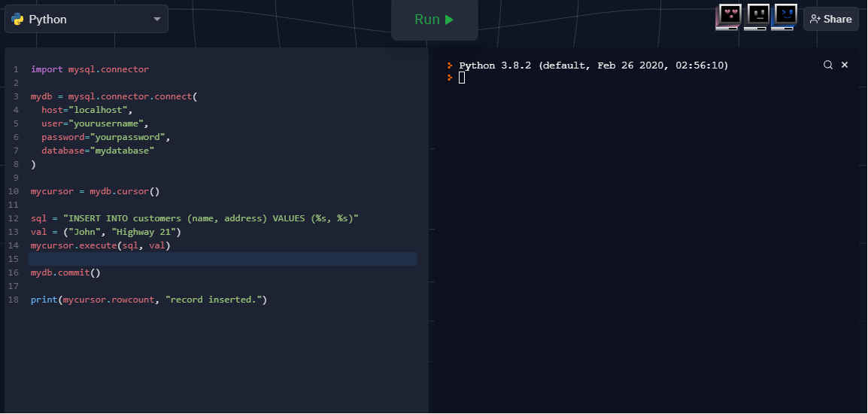Click the blue winking computer avatar
This screenshot has height=414, width=868.
coord(784,17)
